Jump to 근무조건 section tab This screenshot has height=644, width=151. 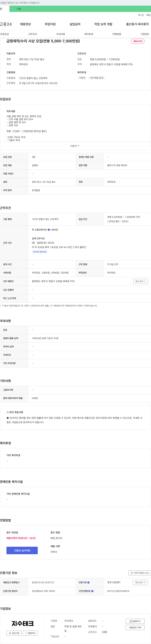click(33, 34)
